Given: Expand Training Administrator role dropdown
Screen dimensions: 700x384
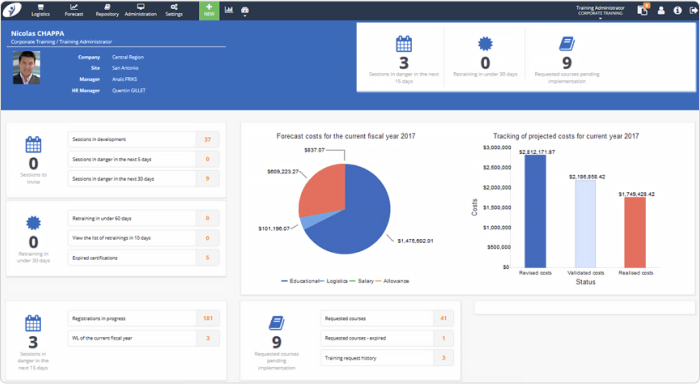Looking at the screenshot, I should point(600,11).
